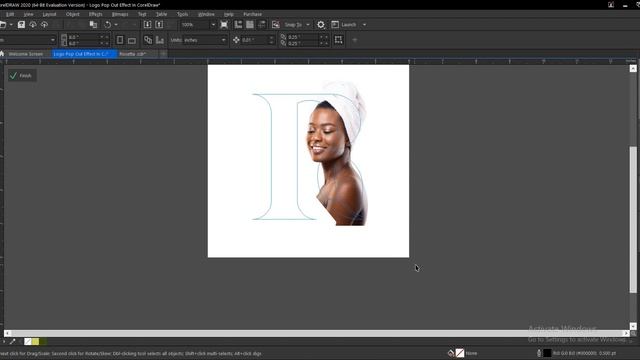
Task: Open the Options gear icon
Action: [321, 25]
